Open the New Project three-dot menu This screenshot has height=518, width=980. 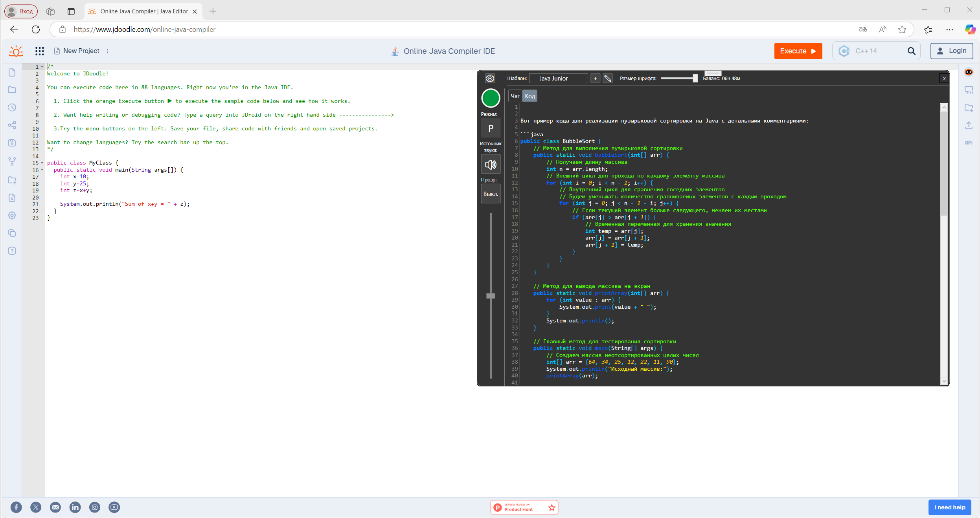(107, 51)
